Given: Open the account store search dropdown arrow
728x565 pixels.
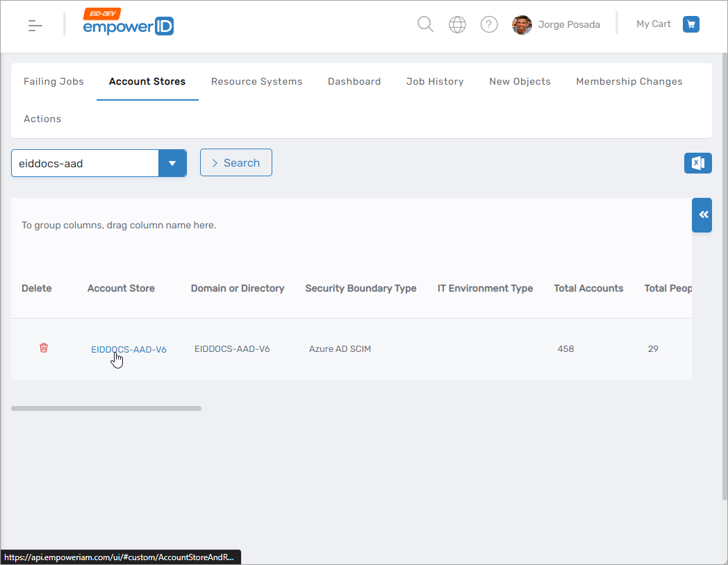Looking at the screenshot, I should click(x=172, y=164).
